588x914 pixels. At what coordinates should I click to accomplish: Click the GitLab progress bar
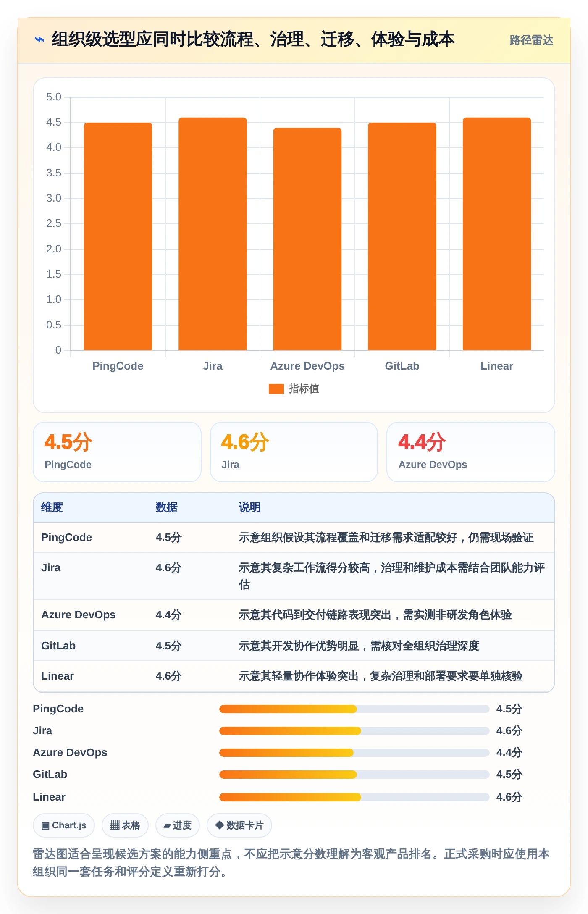pyautogui.click(x=354, y=775)
